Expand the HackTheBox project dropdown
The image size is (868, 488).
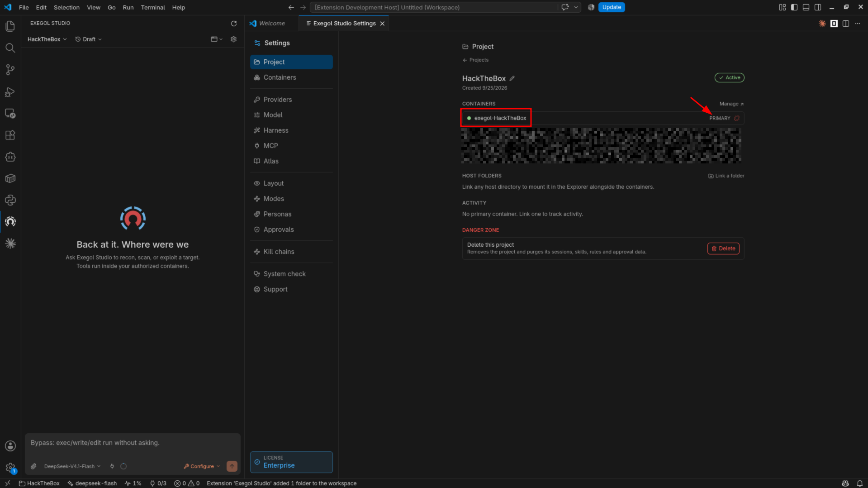click(x=47, y=39)
